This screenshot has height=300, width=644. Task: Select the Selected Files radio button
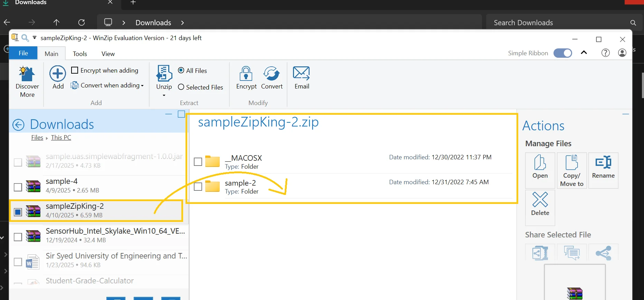pyautogui.click(x=181, y=87)
